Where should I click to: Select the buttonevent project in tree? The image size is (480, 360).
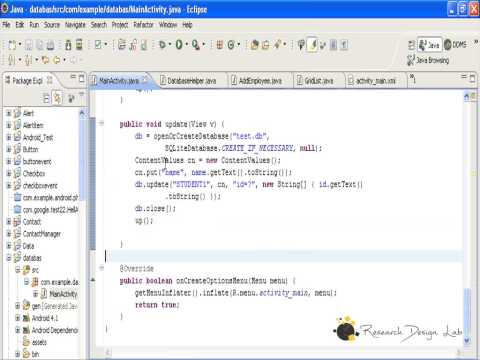37,162
